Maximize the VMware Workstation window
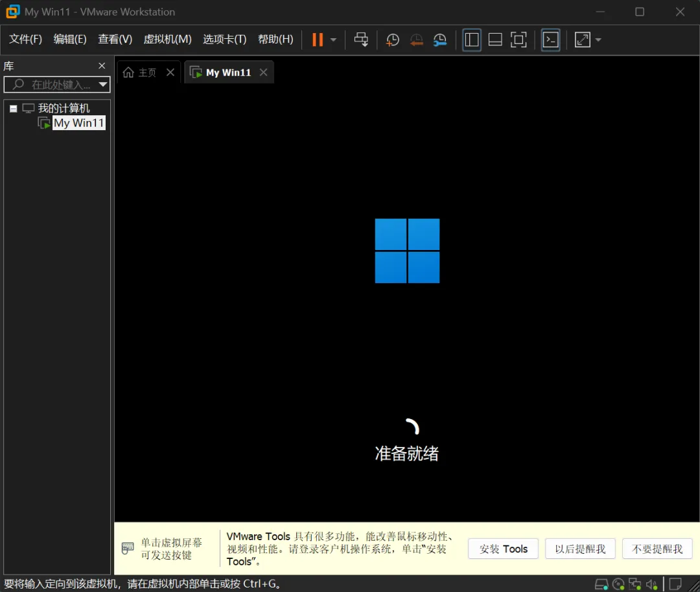 pos(640,12)
